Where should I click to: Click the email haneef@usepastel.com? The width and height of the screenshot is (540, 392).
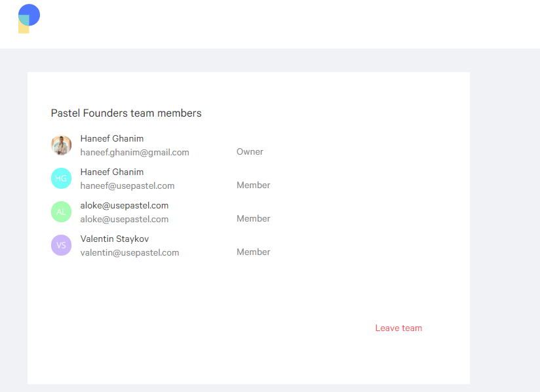tap(127, 186)
